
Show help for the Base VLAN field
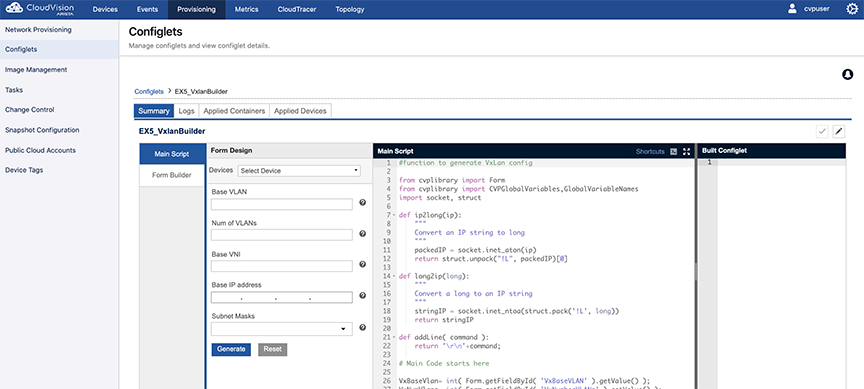(363, 203)
